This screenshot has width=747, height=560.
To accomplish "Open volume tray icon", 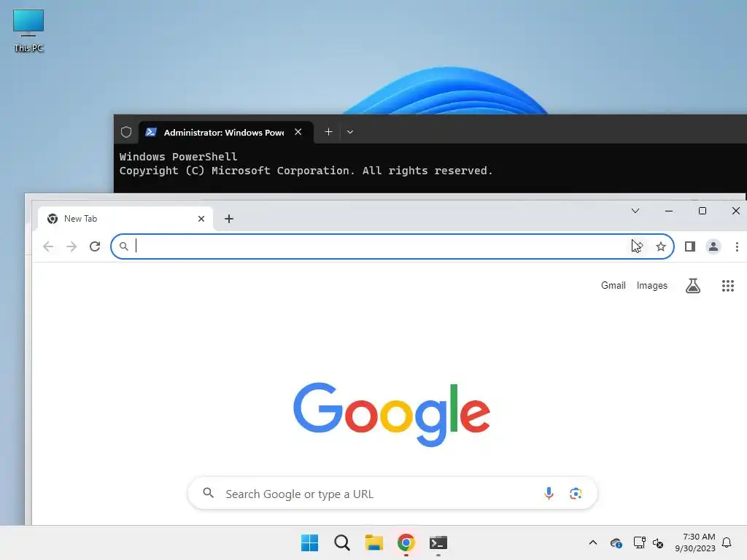I will click(658, 542).
